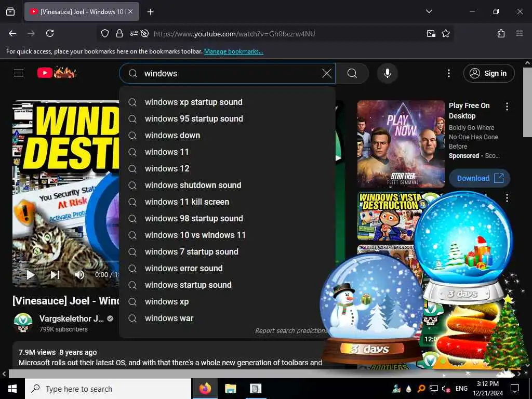Screen dimensions: 532x399
Task: Open YouTube guide hamburger menu
Action: tap(19, 73)
